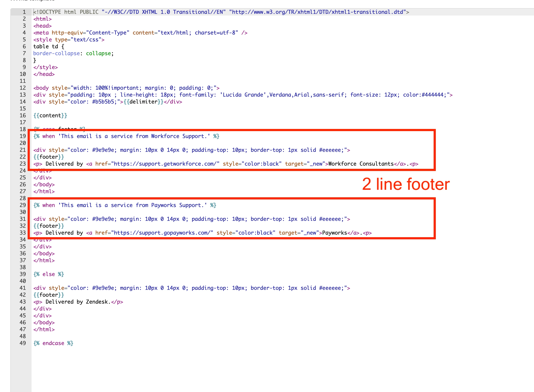Click 'Workforce Consultants' link text in code

click(361, 164)
